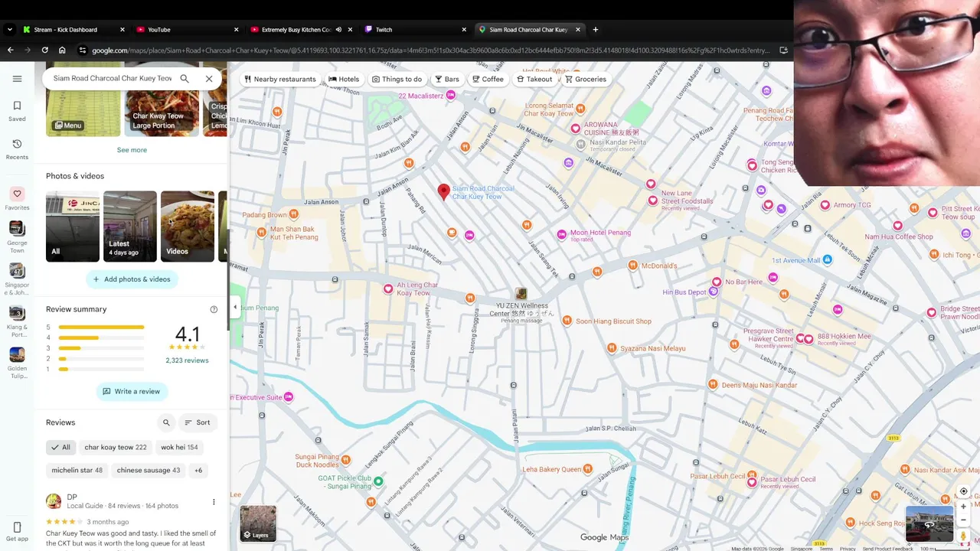Click Sungai Pinang Duck Noodles marker
Image resolution: width=980 pixels, height=551 pixels.
coord(345,460)
